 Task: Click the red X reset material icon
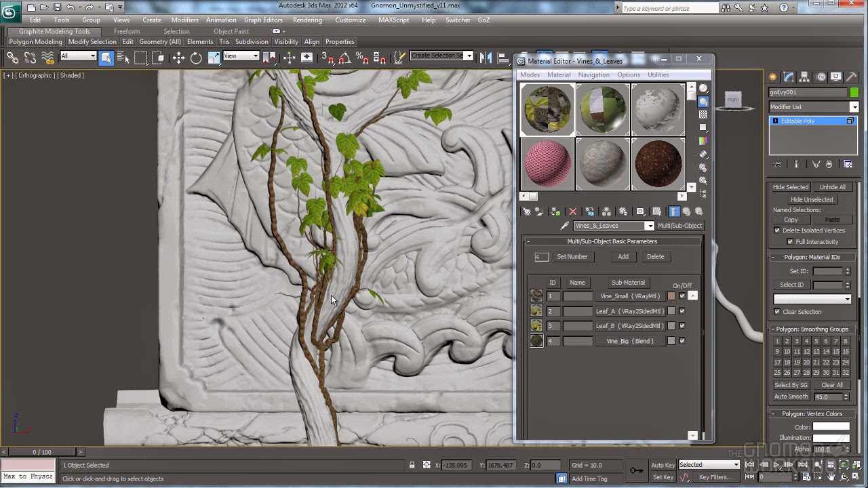click(x=573, y=211)
